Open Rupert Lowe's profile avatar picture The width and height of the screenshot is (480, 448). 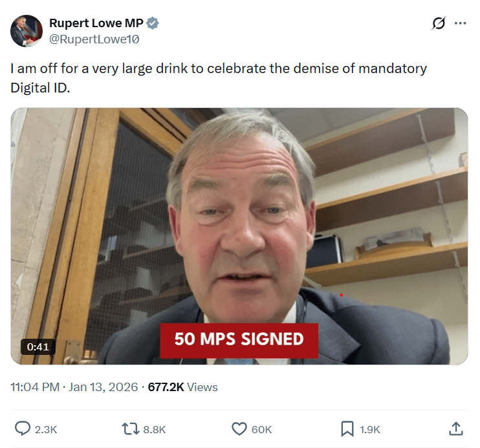(27, 30)
